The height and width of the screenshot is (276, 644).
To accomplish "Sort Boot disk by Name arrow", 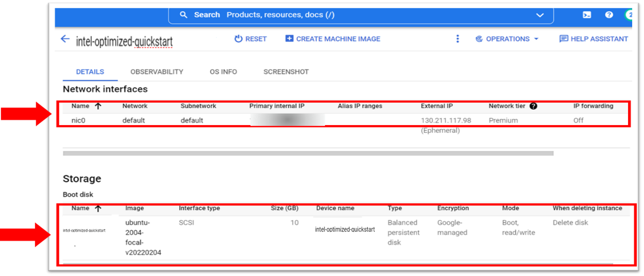I will (x=98, y=208).
